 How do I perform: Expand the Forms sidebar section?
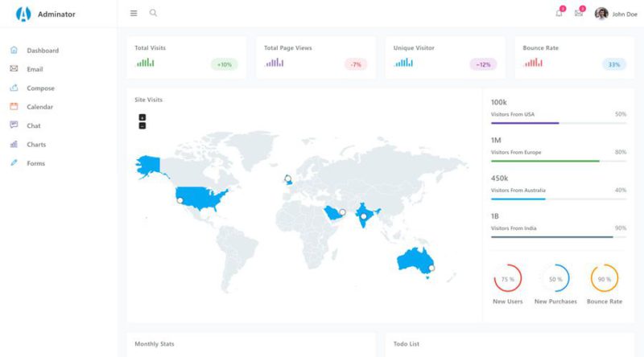tap(35, 163)
